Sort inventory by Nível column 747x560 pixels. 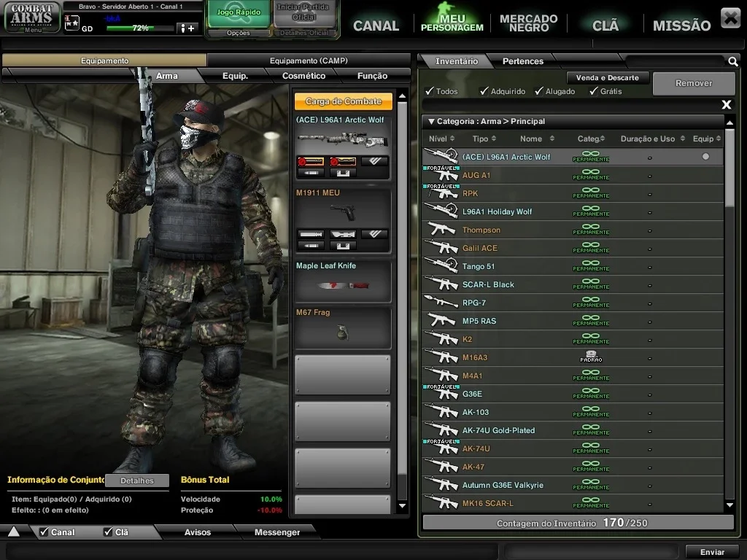[x=441, y=139]
